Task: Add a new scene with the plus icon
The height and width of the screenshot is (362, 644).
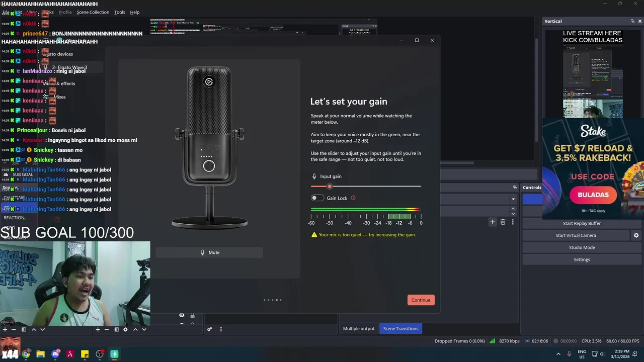Action: click(x=5, y=329)
